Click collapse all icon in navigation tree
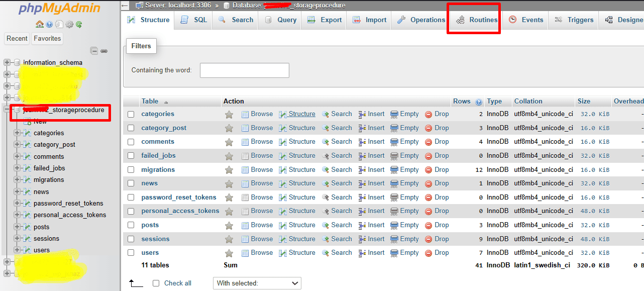644x291 pixels. tap(94, 51)
